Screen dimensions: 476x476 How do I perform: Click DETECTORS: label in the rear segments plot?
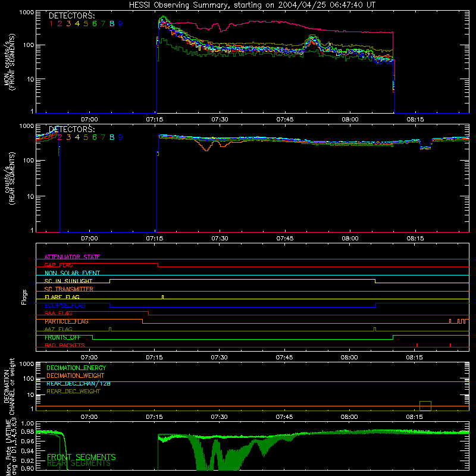(x=71, y=129)
